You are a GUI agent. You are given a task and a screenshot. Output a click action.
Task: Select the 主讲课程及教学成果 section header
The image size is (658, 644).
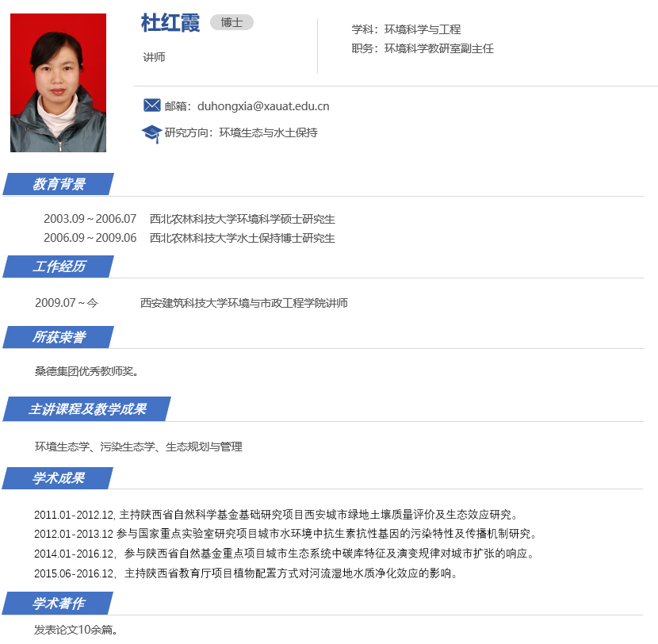coord(87,409)
